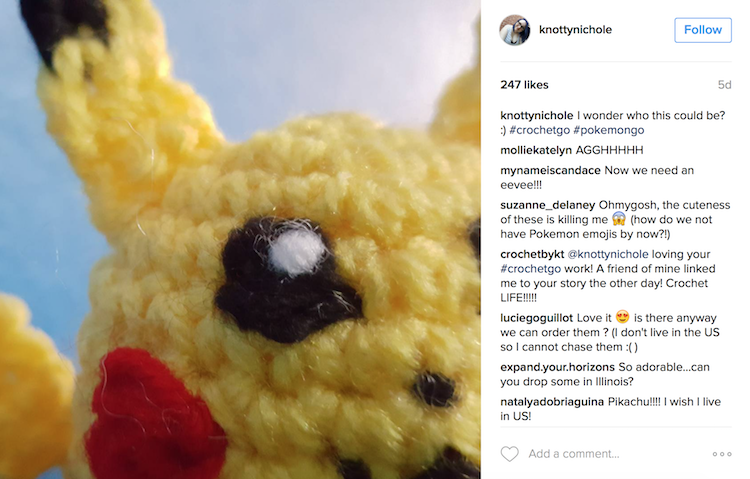This screenshot has height=479, width=750.
Task: Visit luciegoguillot's profile
Action: [536, 318]
